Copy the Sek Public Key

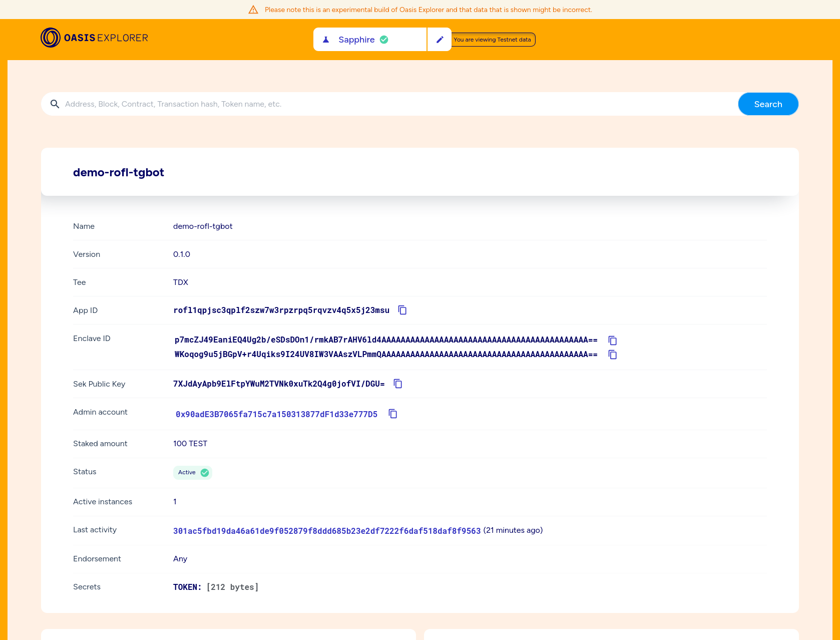[398, 384]
